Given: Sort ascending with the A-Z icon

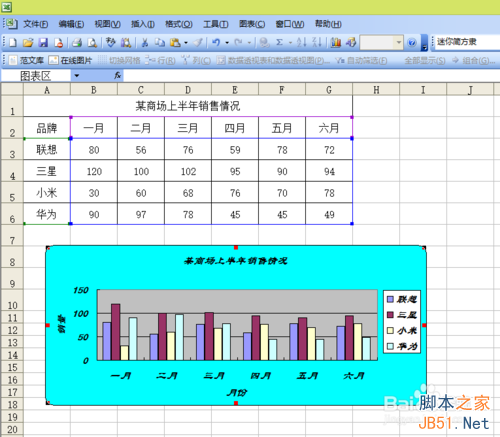Looking at the screenshot, I should coord(301,43).
